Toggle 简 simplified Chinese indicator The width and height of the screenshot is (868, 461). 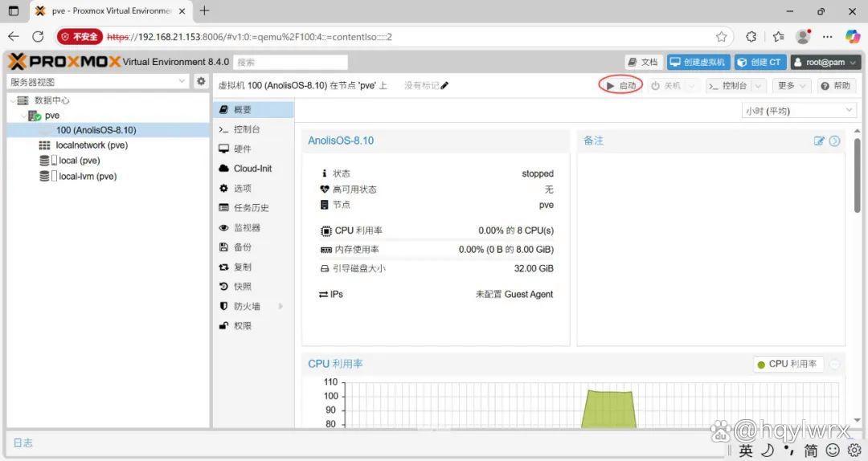[810, 451]
